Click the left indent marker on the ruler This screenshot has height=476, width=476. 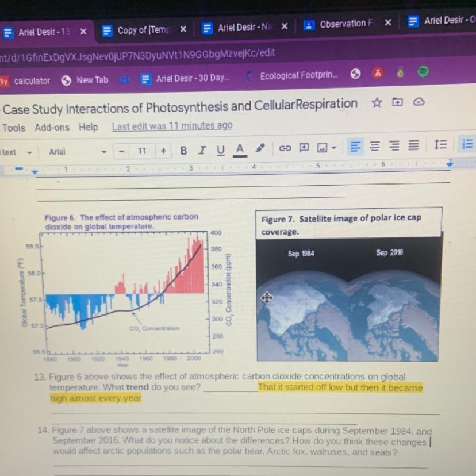point(35,171)
